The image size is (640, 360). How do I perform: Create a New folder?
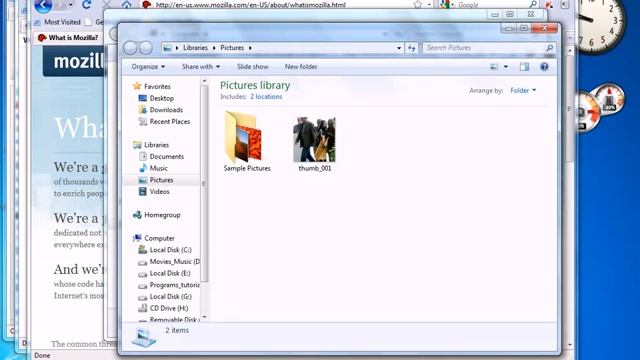point(301,67)
